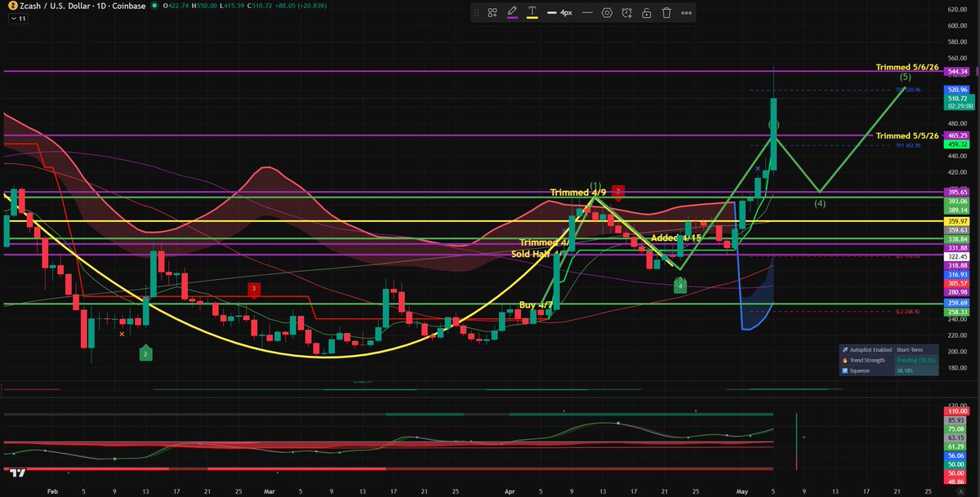The image size is (980, 497).
Task: Select the 'Buy 4/7' annotation
Action: [537, 304]
